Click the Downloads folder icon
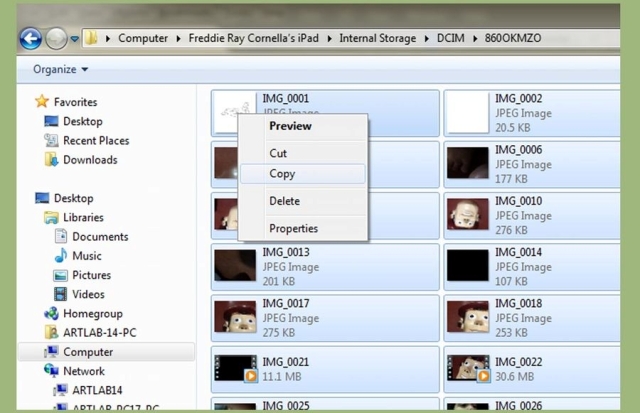The height and width of the screenshot is (413, 640). point(51,160)
